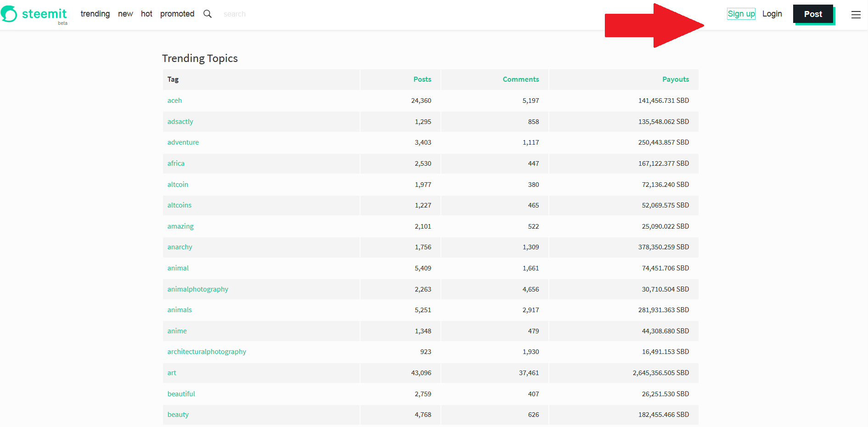Click the Post button

pyautogui.click(x=813, y=14)
